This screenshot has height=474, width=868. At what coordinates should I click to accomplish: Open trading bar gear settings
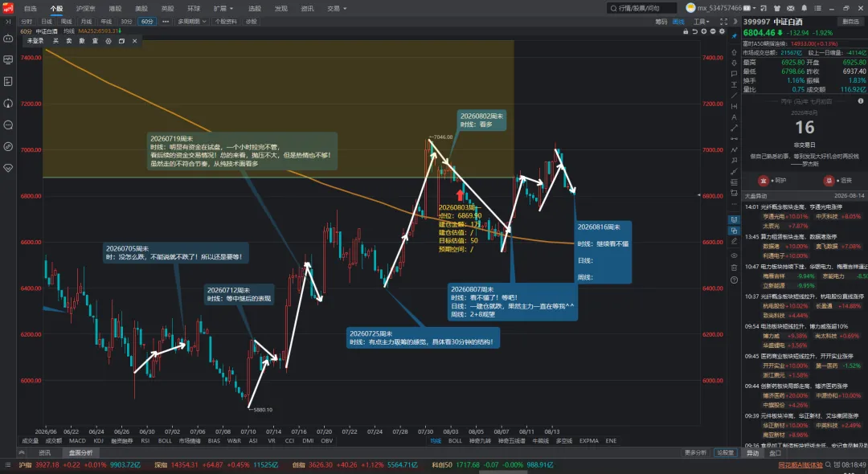pos(108,41)
